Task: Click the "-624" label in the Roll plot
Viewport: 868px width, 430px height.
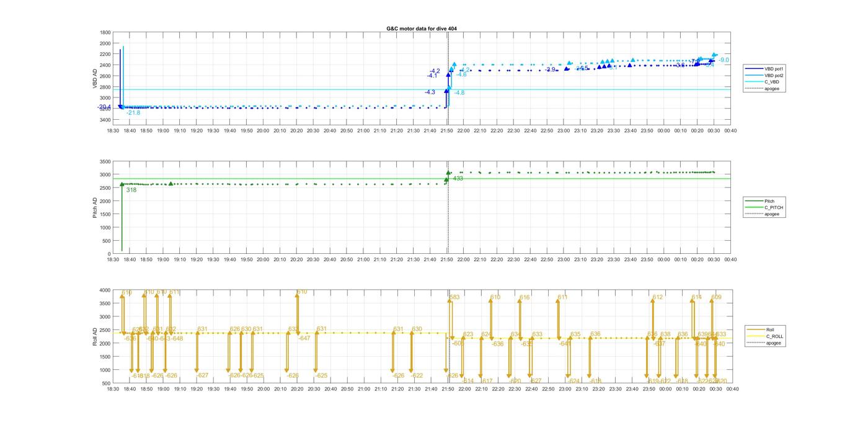Action: tap(574, 381)
